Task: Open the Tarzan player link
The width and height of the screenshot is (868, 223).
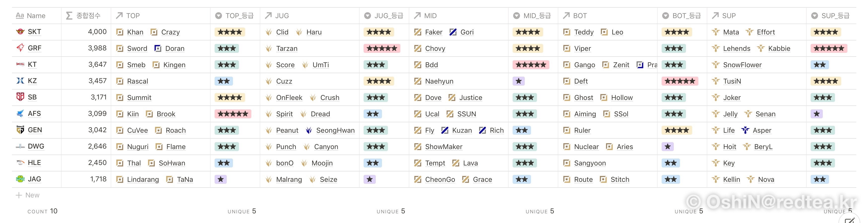Action: (286, 48)
